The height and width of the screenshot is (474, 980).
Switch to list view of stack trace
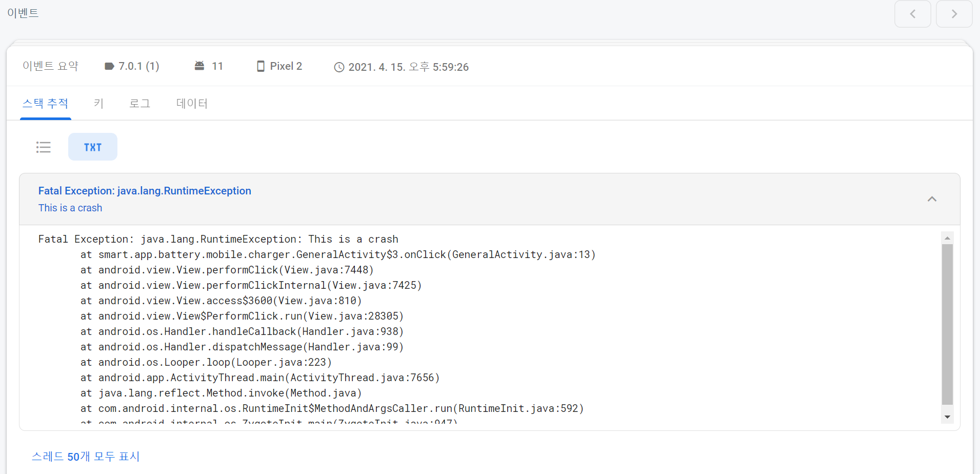[x=44, y=147]
